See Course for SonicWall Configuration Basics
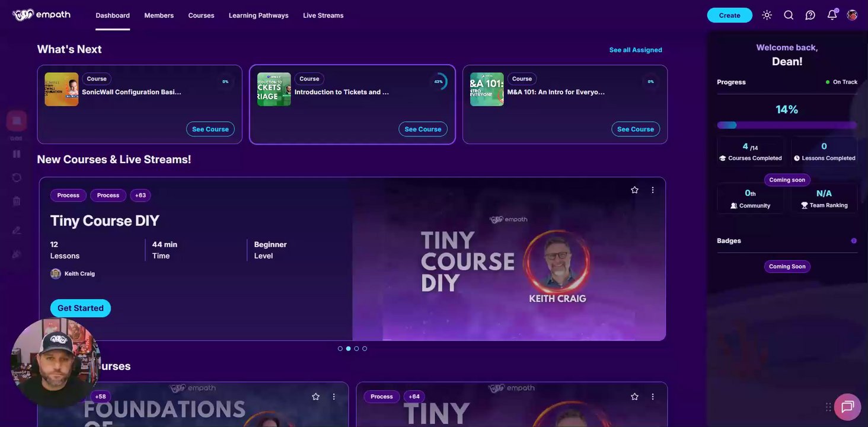The width and height of the screenshot is (868, 427). click(x=210, y=129)
